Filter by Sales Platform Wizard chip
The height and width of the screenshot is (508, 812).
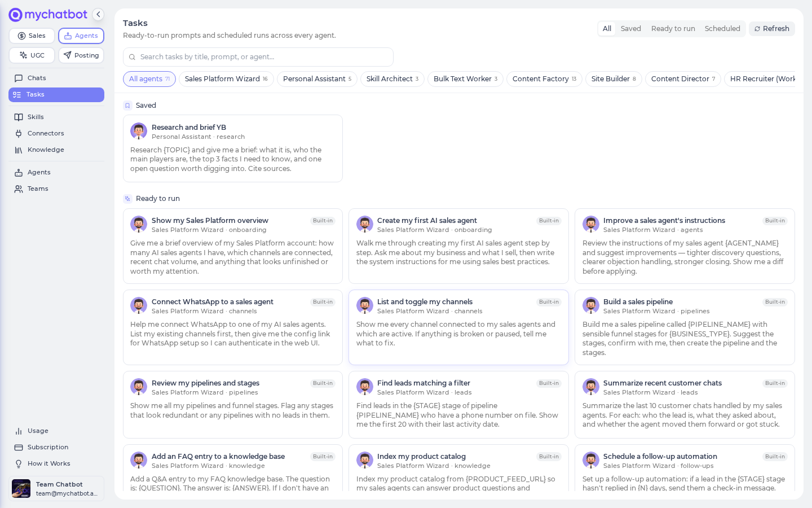(x=226, y=79)
